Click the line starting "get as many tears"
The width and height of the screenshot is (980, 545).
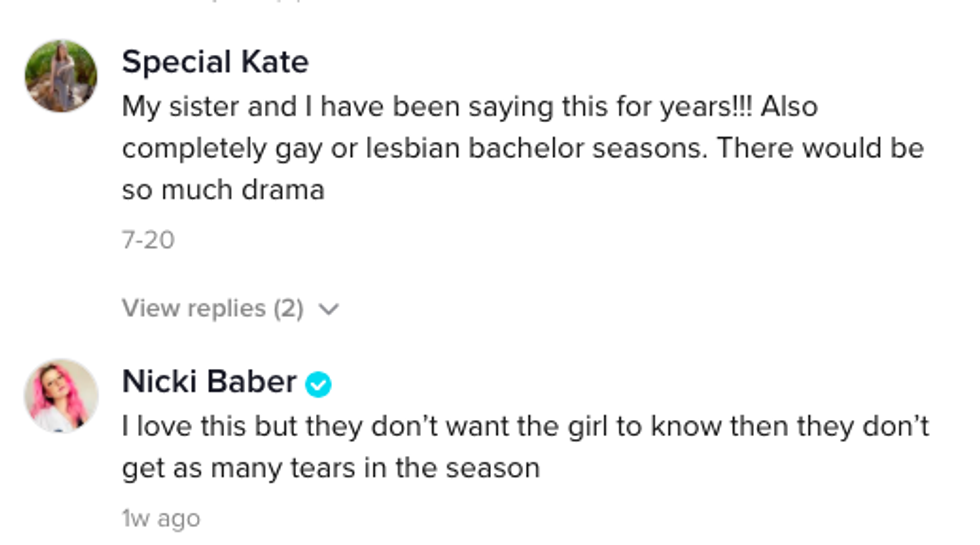pyautogui.click(x=330, y=468)
